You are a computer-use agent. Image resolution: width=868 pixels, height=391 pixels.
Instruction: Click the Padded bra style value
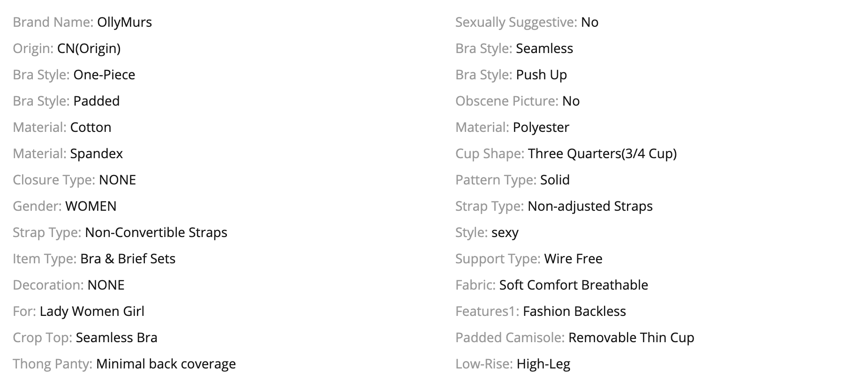97,101
